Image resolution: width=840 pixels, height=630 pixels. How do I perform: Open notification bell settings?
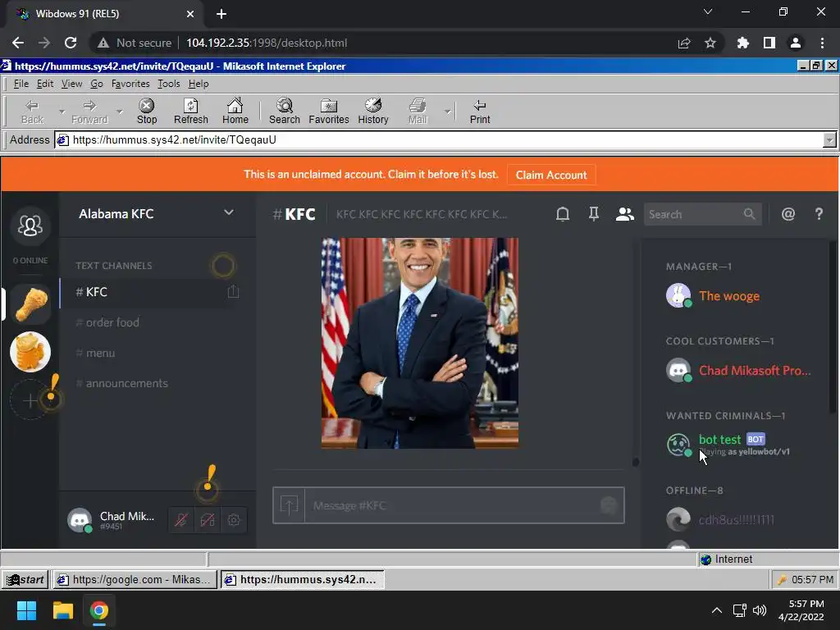tap(562, 214)
